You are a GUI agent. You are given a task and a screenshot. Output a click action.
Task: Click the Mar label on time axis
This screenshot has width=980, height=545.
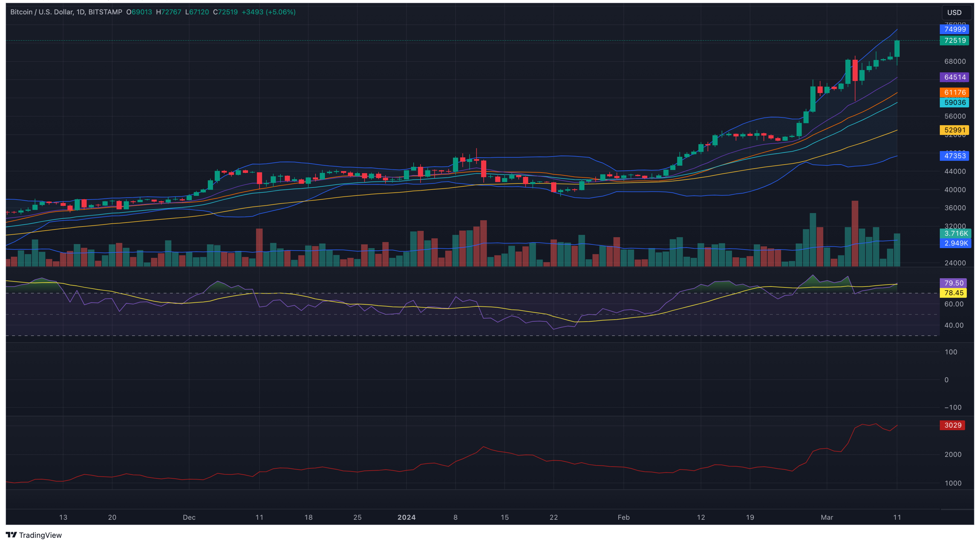(x=827, y=517)
